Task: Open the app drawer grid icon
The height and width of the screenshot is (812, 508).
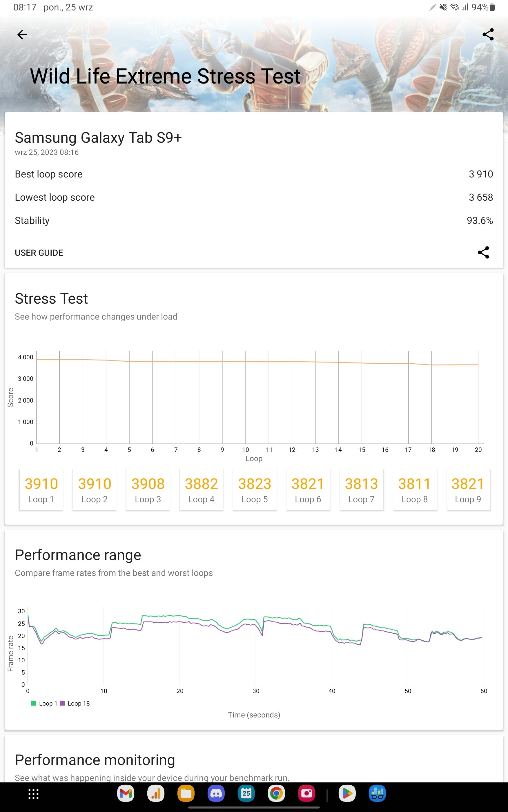Action: (x=33, y=794)
